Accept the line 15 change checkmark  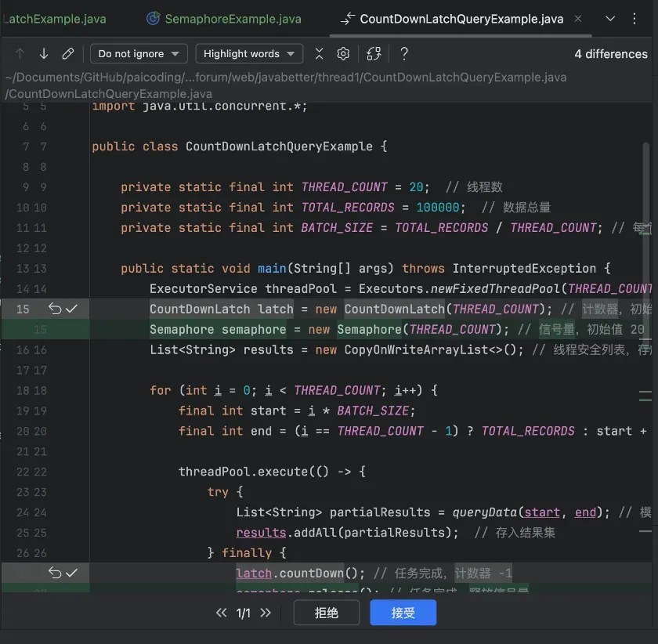click(72, 309)
